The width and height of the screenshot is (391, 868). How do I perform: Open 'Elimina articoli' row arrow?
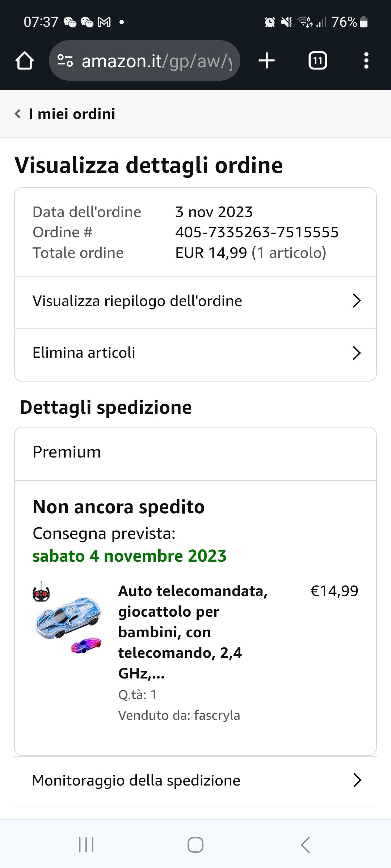click(x=357, y=353)
